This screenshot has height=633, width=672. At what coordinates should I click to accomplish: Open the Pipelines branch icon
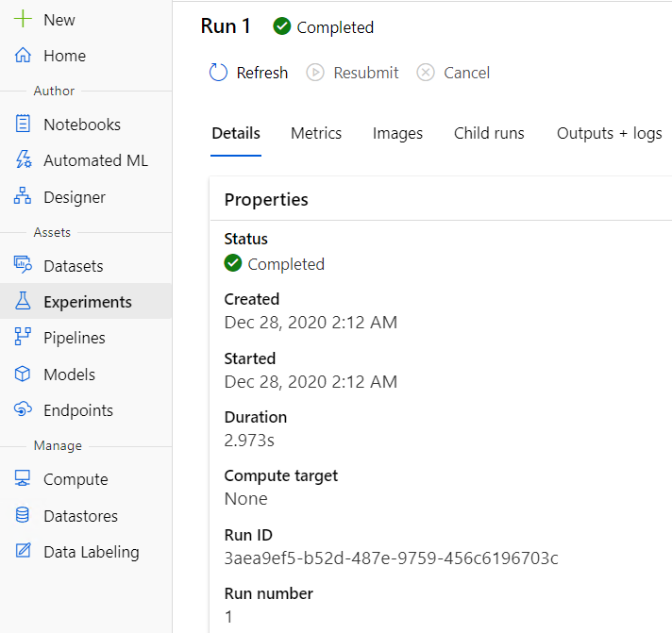pos(23,337)
